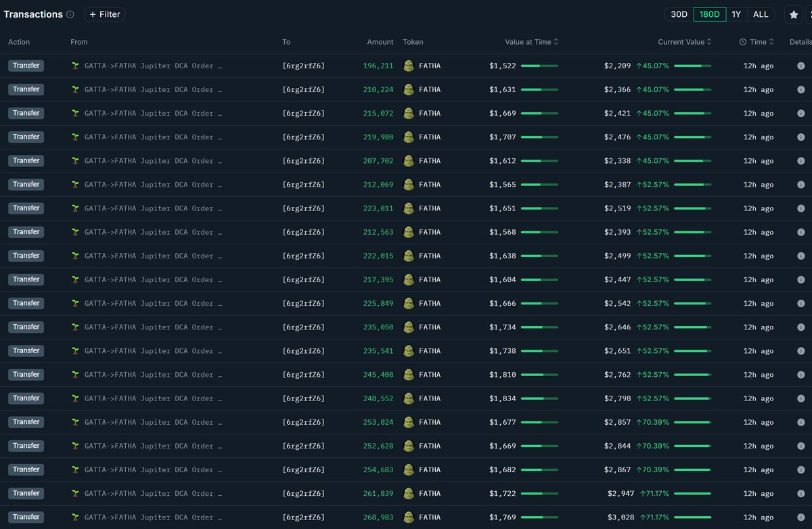Sort transactions using the Time column arrows
Image resolution: width=812 pixels, height=529 pixels.
coord(771,42)
